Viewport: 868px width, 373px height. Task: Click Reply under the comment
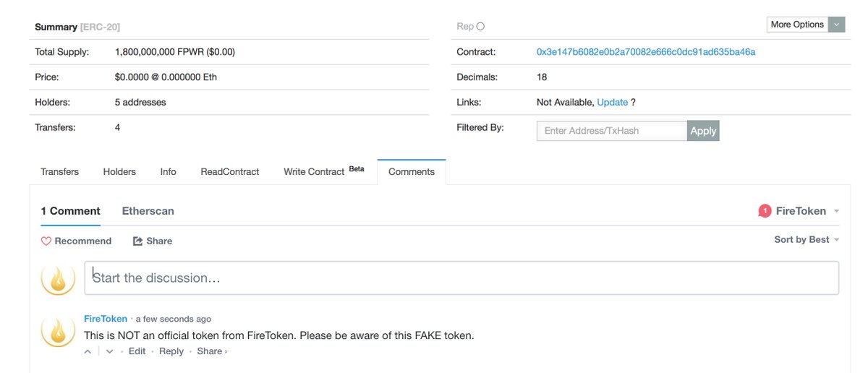tap(171, 351)
